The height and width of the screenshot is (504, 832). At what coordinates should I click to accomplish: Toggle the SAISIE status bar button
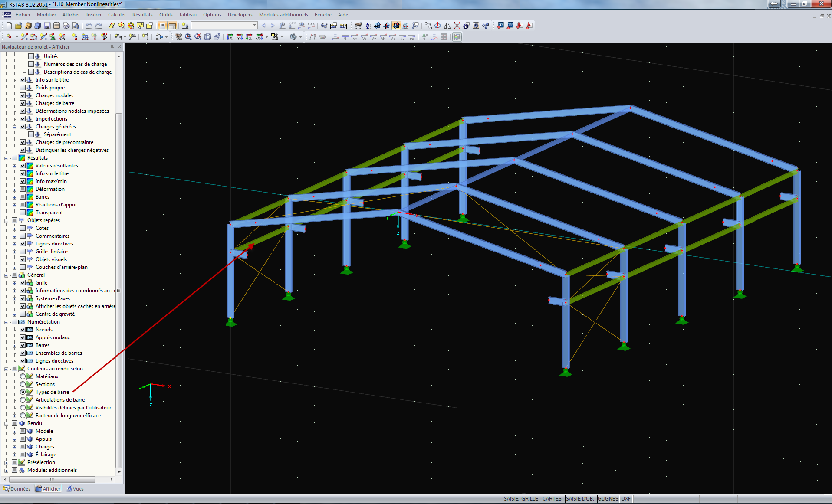click(511, 499)
